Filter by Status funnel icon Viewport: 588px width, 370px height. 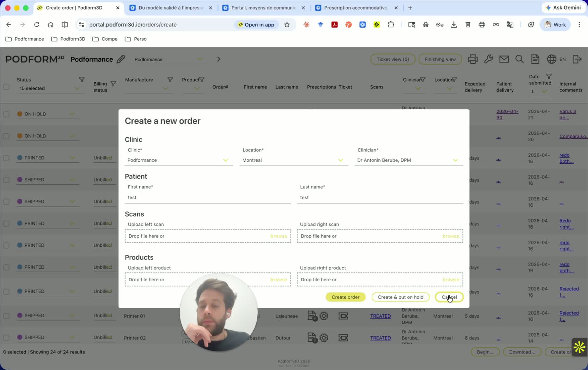click(x=82, y=79)
